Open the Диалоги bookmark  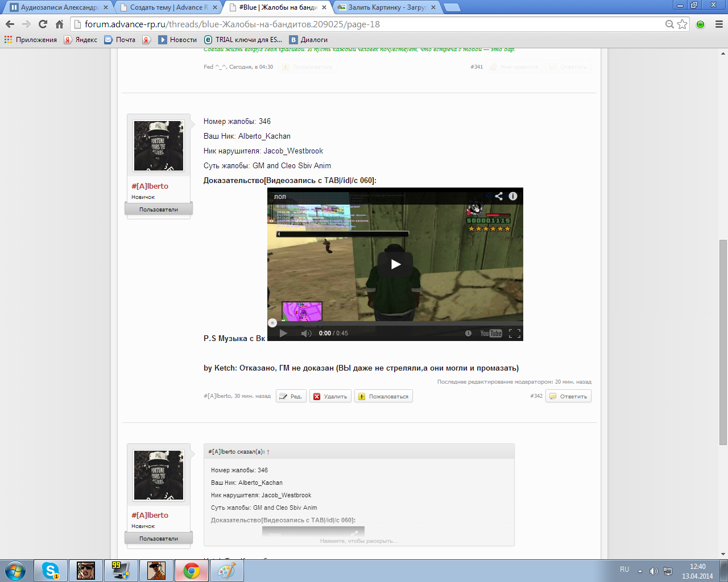(x=309, y=40)
